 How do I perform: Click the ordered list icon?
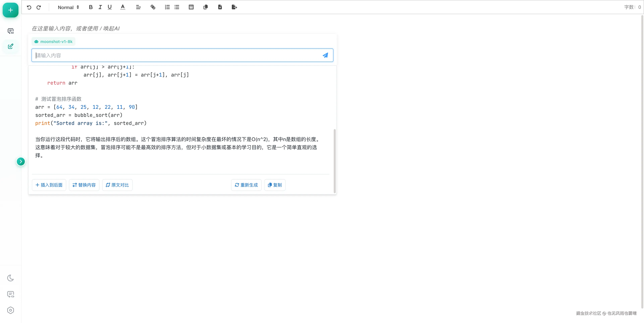[167, 7]
